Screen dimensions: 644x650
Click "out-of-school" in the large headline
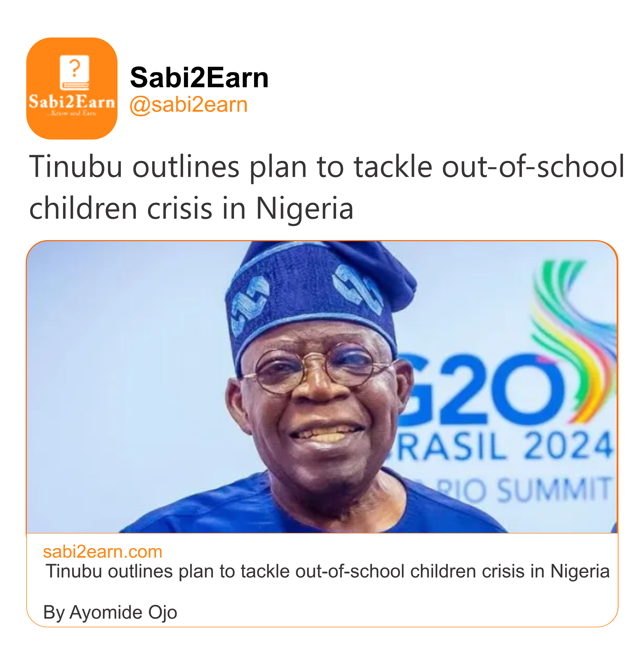pyautogui.click(x=533, y=166)
